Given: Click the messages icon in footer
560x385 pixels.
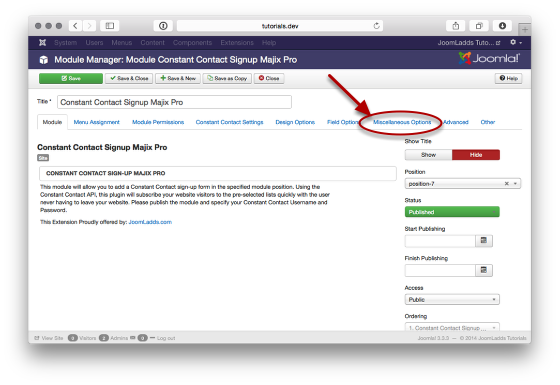Looking at the screenshot, I should [x=132, y=338].
